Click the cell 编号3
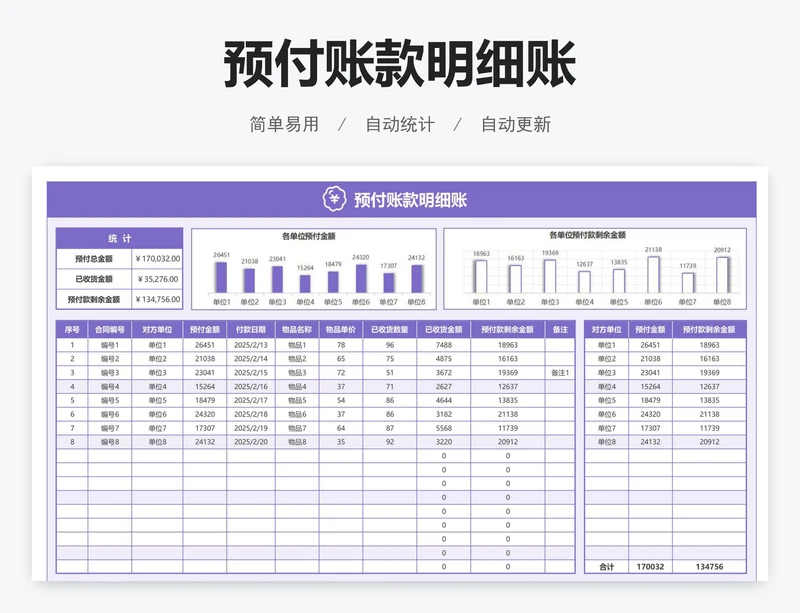The image size is (800, 613). click(x=110, y=373)
